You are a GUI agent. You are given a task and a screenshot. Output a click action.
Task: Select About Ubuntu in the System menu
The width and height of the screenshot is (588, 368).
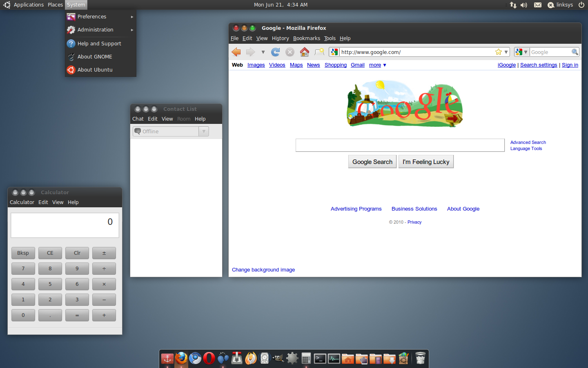[x=100, y=70]
